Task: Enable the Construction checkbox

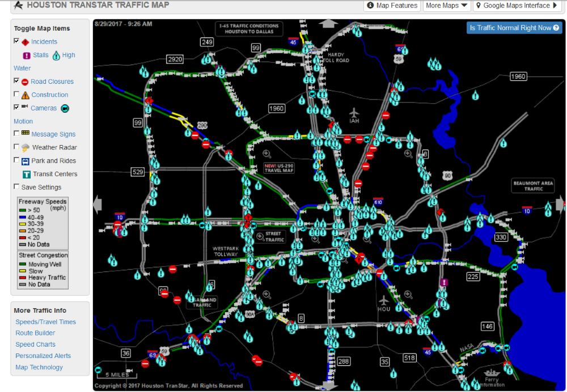Action: tap(16, 94)
